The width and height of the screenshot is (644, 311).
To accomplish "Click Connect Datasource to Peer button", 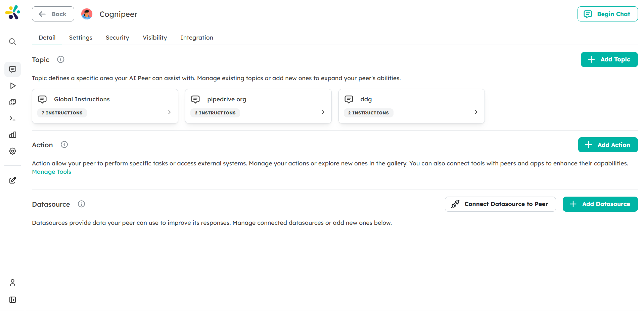I will (x=500, y=204).
